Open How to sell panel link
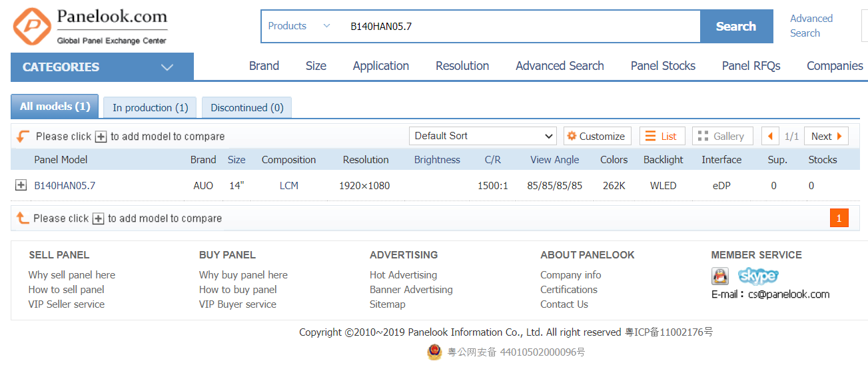Screen dimensions: 868x381 coord(67,290)
